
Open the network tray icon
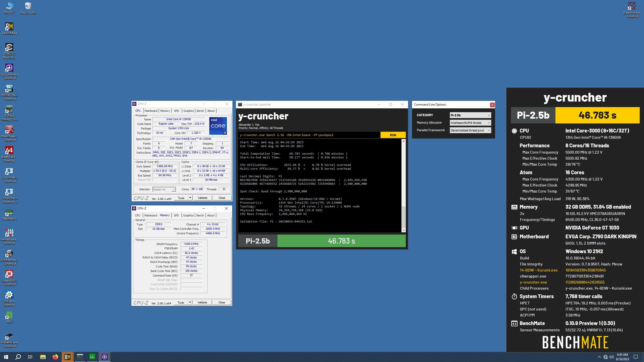606,357
